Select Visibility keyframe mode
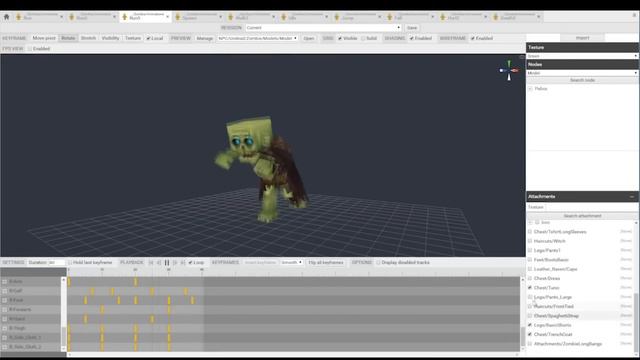This screenshot has width=640, height=360. [110, 38]
